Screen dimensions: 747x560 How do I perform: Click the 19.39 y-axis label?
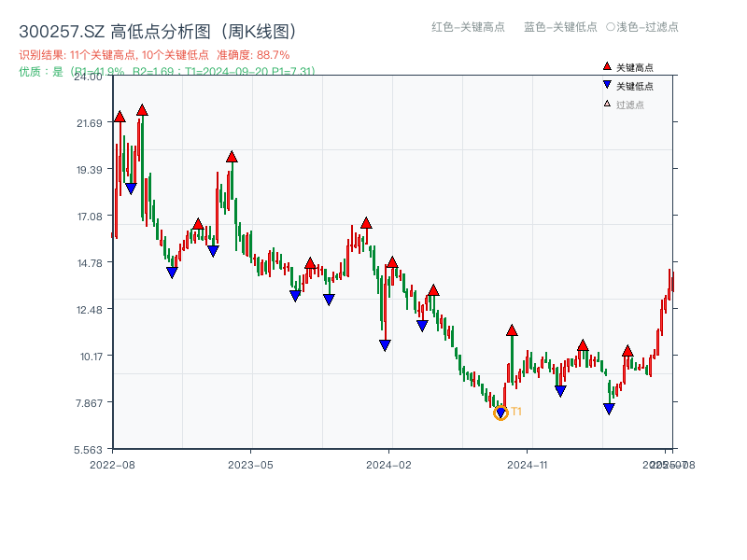(90, 170)
